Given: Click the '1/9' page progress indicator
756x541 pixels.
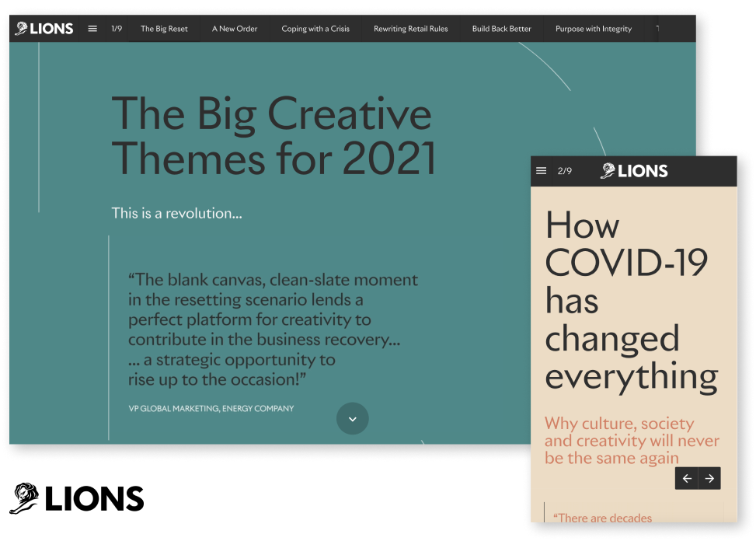Looking at the screenshot, I should [x=117, y=29].
